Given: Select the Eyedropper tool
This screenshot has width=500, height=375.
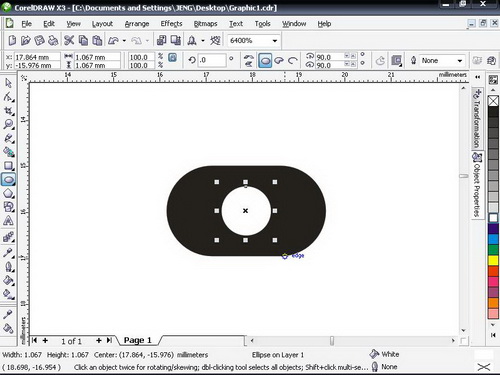Looking at the screenshot, I should click(8, 253).
